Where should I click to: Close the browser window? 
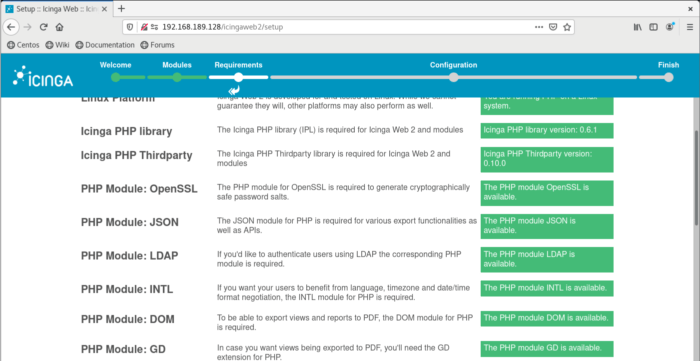[690, 8]
